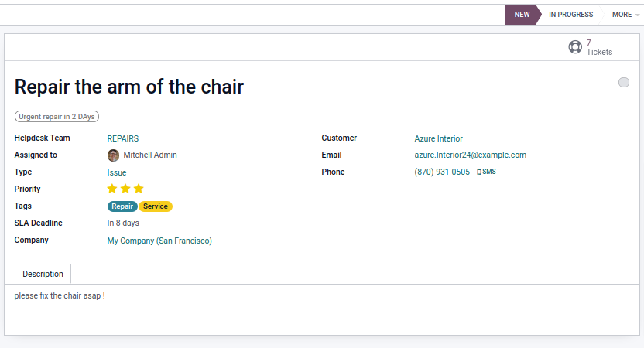Click the teal Repair tag

pos(122,206)
